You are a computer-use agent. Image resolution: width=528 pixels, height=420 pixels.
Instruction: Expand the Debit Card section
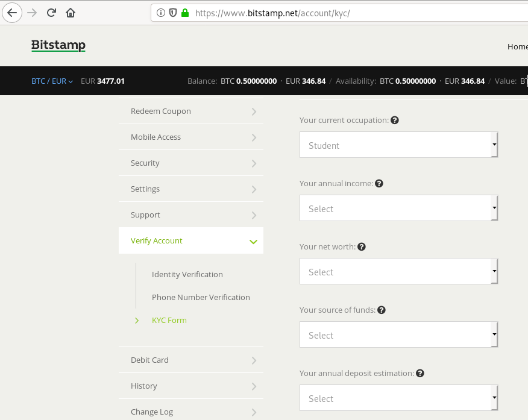click(190, 360)
